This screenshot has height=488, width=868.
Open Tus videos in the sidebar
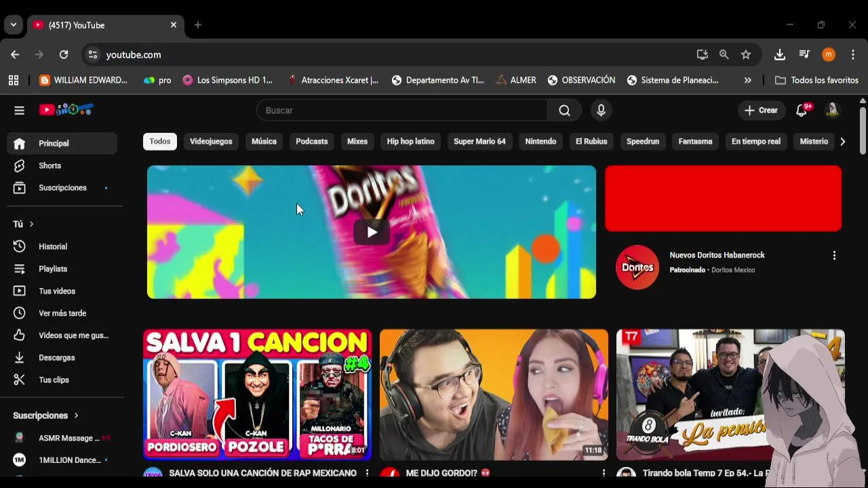pyautogui.click(x=62, y=291)
